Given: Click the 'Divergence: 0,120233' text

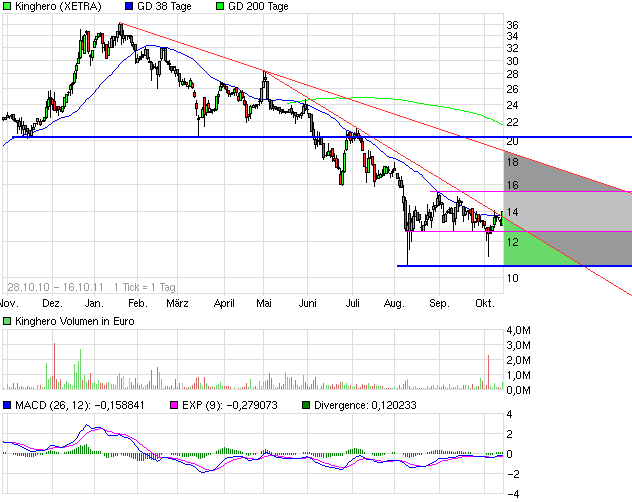Looking at the screenshot, I should click(x=365, y=405).
